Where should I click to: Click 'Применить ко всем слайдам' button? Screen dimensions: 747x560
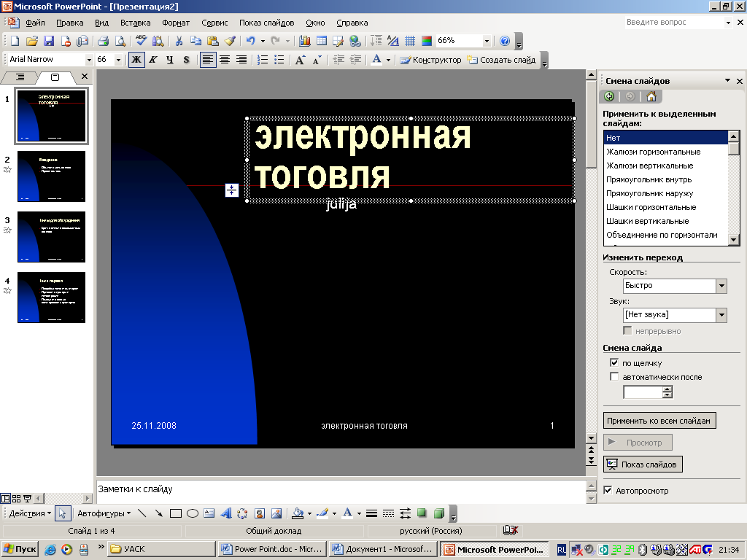(659, 421)
